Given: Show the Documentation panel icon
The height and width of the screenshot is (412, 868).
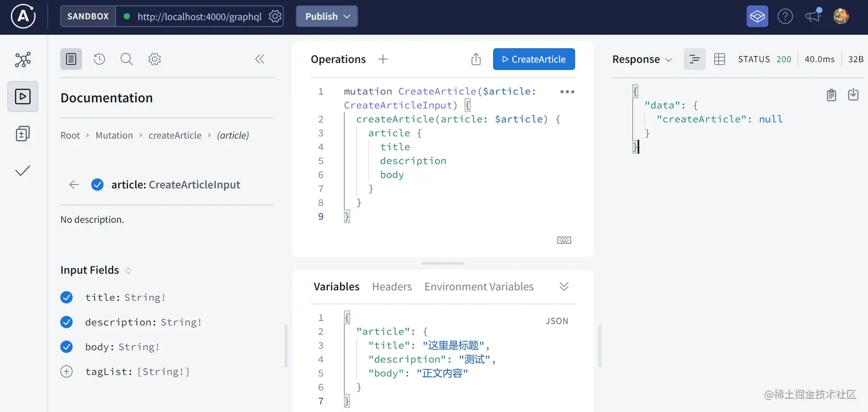Looking at the screenshot, I should pyautogui.click(x=71, y=59).
